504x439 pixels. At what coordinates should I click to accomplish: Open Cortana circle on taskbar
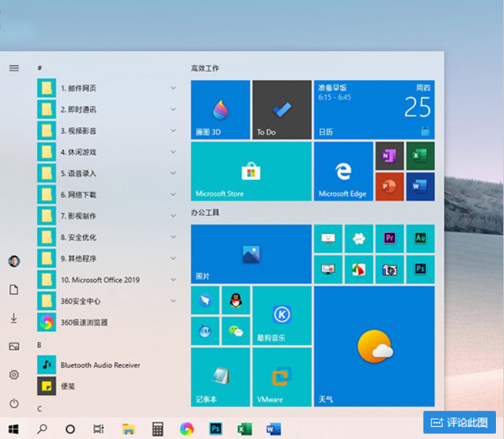coord(70,429)
